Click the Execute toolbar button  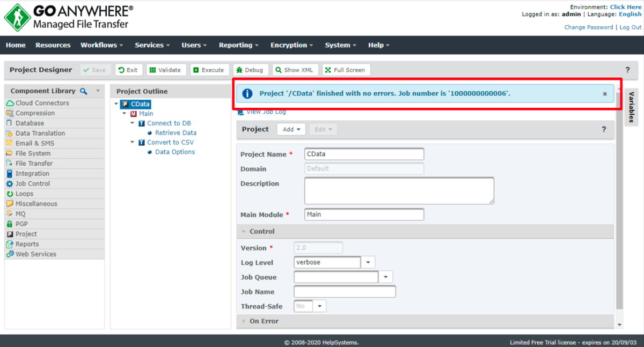[210, 70]
